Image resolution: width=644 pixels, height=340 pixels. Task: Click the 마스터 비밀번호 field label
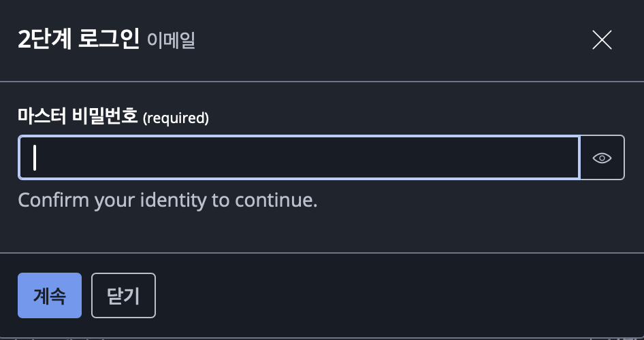tap(77, 117)
